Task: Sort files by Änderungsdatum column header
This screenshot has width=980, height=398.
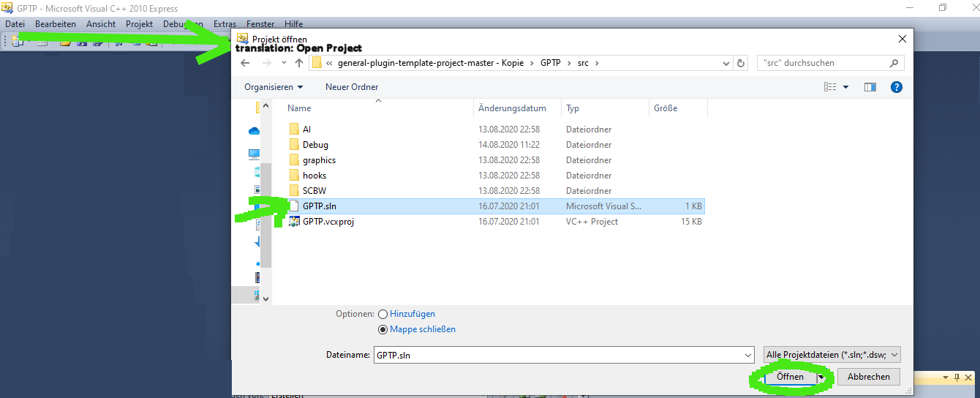Action: (512, 108)
